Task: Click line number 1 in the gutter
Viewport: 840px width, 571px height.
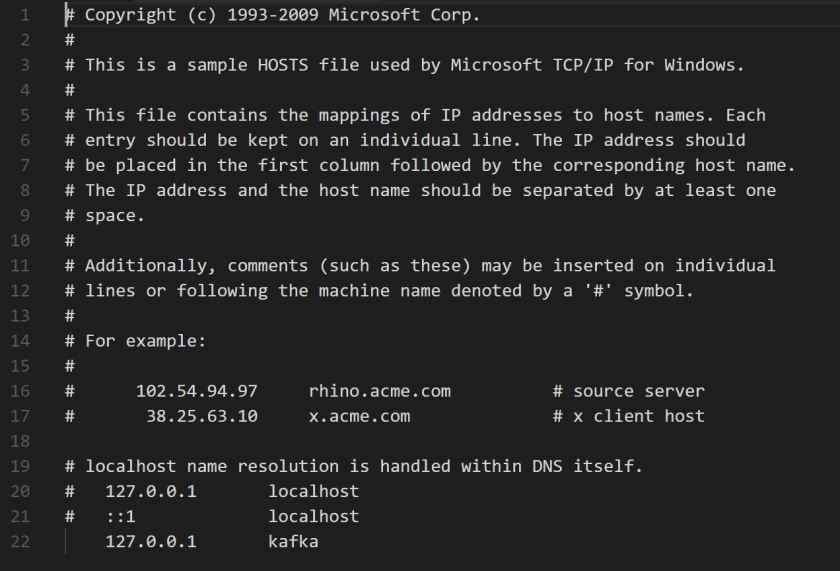Action: tap(24, 15)
